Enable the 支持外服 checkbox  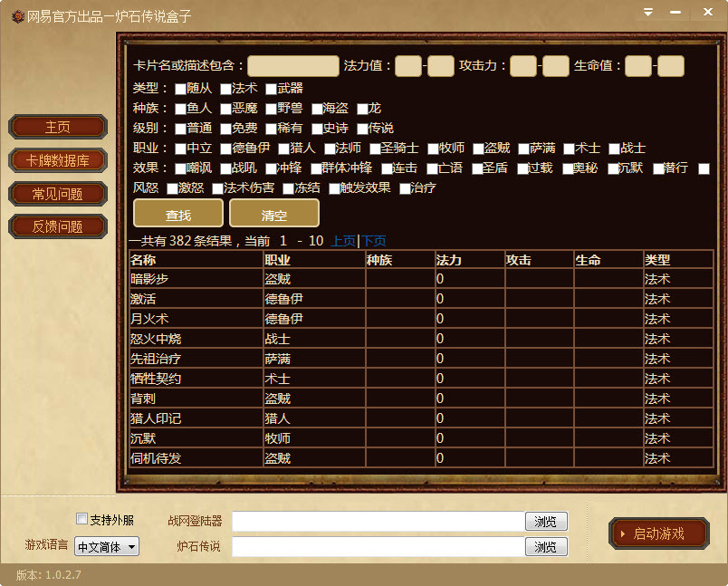(x=81, y=518)
